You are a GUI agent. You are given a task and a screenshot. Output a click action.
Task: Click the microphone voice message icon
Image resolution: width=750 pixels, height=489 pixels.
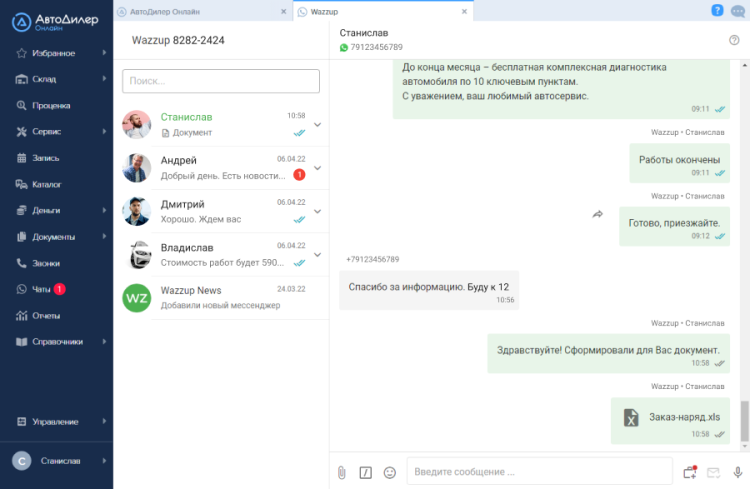click(x=738, y=473)
